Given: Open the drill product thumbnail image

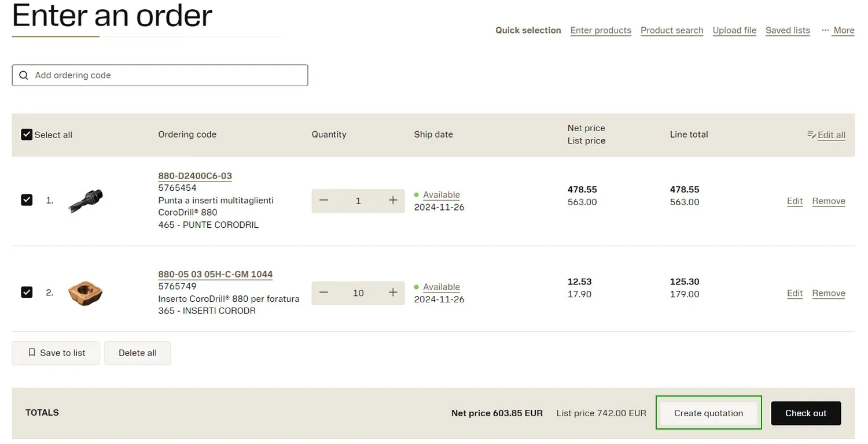Looking at the screenshot, I should click(x=85, y=201).
